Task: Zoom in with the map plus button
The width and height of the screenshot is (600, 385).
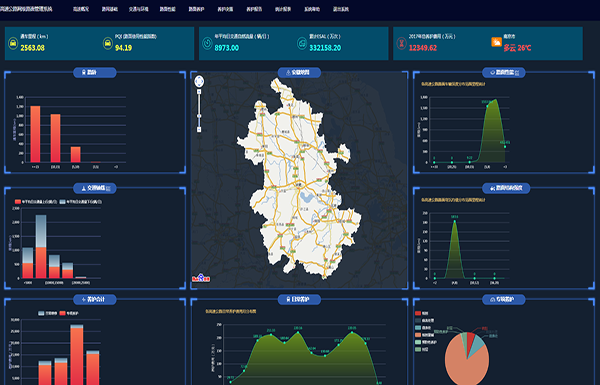Action: (x=199, y=92)
